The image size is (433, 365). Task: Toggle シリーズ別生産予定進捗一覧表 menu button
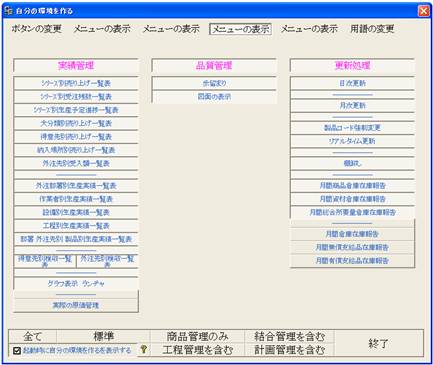pos(76,110)
